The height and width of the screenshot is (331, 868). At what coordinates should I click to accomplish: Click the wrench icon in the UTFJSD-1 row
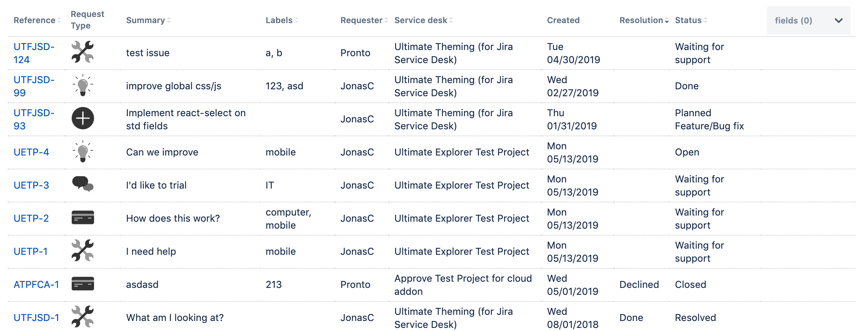82,317
